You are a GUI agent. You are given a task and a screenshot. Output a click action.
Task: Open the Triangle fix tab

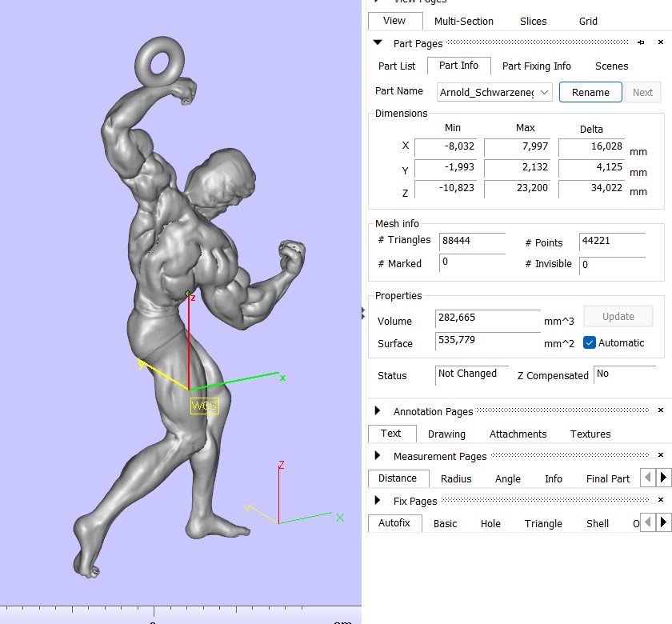pos(543,524)
